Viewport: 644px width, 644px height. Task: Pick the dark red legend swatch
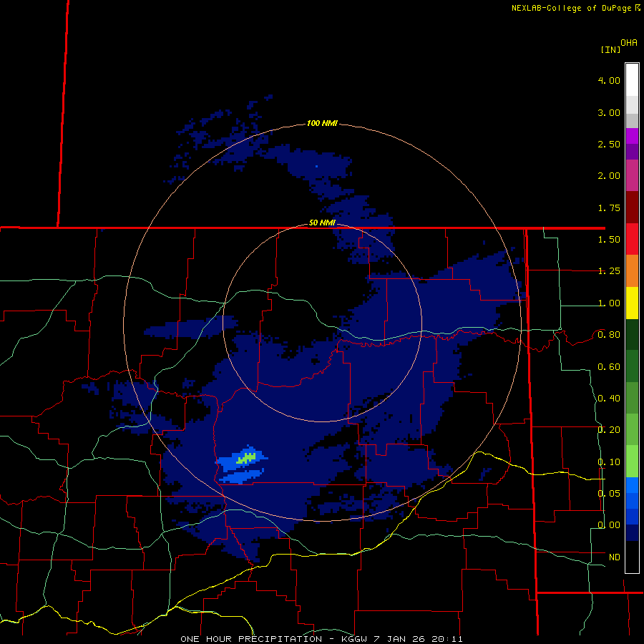632,207
